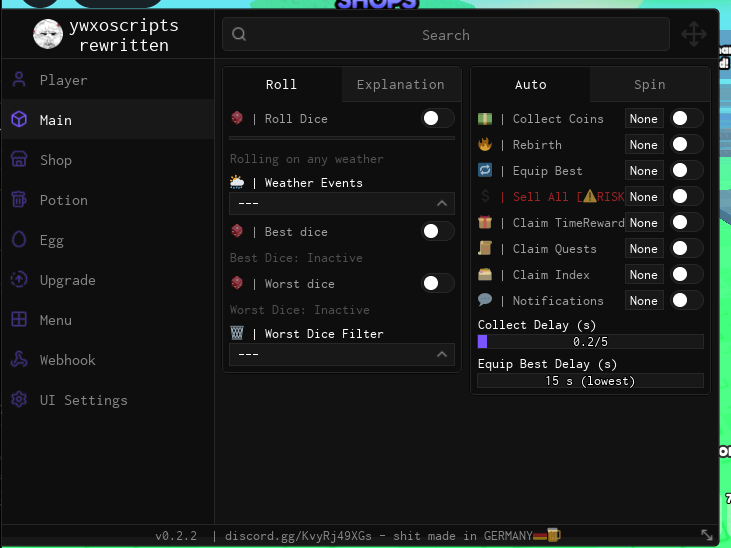Switch on the Worst dice toggle

point(438,283)
